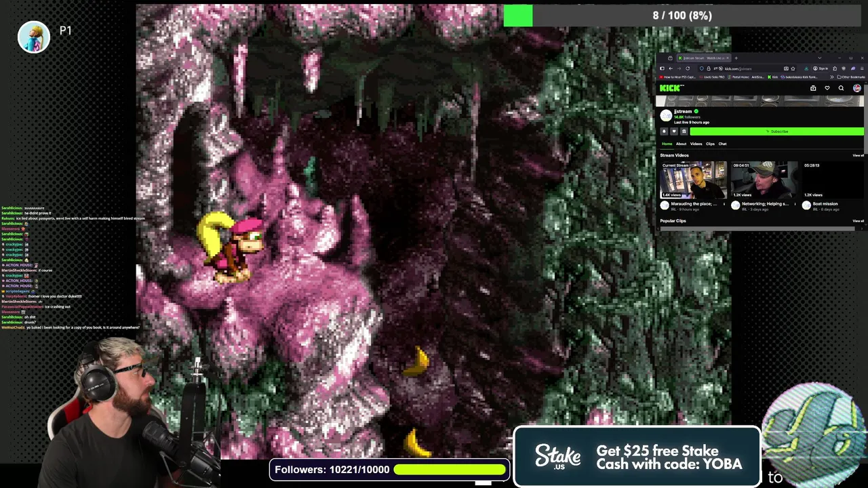Screen dimensions: 868x488
Task: Open the Kick browse icon beside heart
Action: pyautogui.click(x=813, y=88)
